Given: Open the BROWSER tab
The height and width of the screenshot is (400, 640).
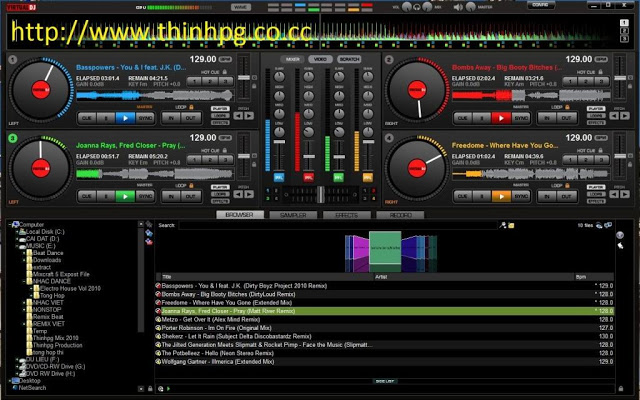Looking at the screenshot, I should pyautogui.click(x=240, y=215).
